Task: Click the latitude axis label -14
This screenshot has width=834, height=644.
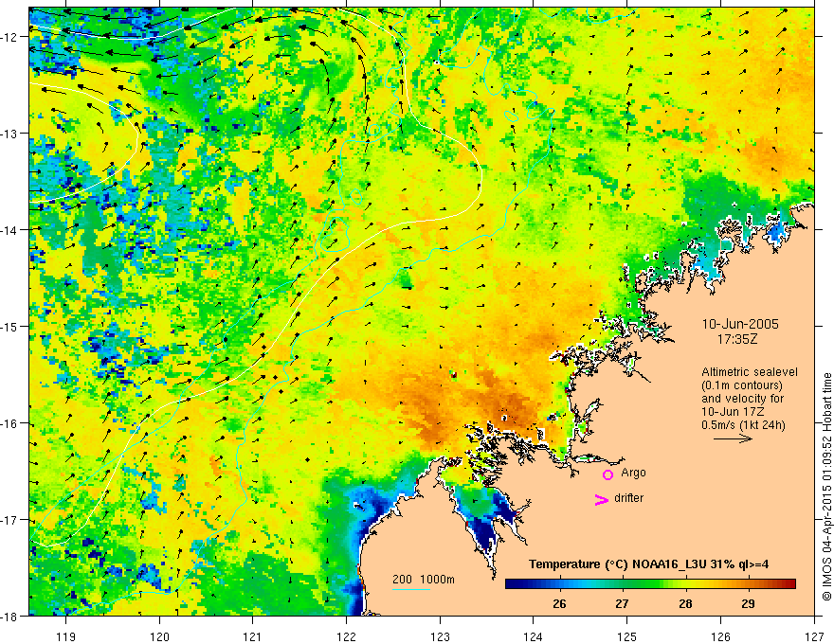Action: (9, 230)
